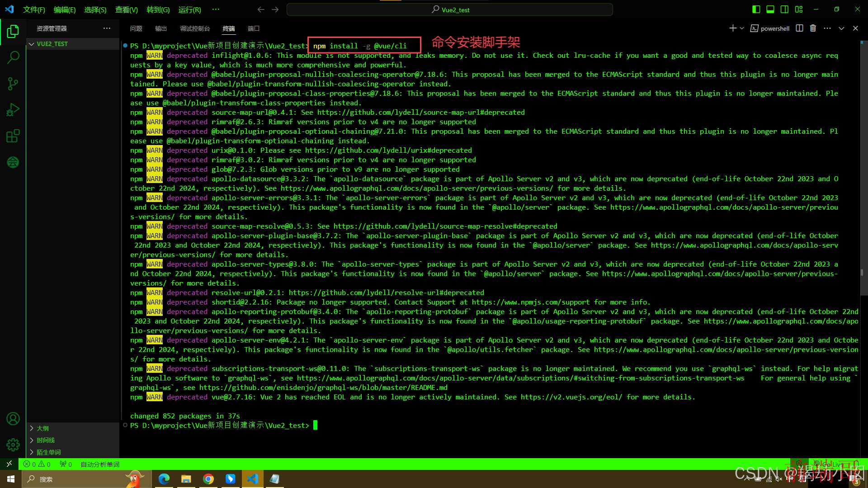This screenshot has height=488, width=868.
Task: Click the Windows taskbar search box
Action: [x=86, y=479]
